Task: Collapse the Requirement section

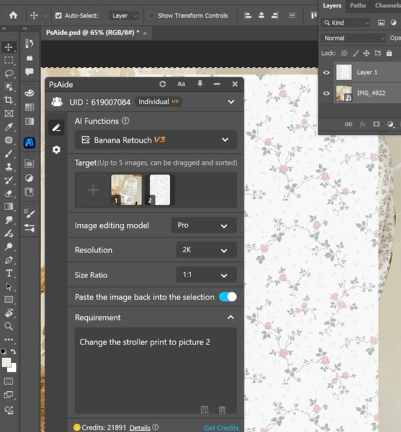Action: 231,317
